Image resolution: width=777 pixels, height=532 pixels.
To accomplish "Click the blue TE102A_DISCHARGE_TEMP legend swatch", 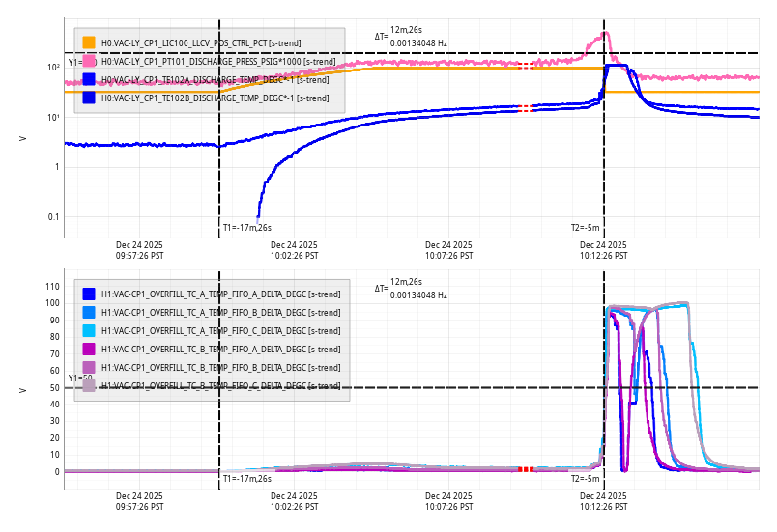I will 89,79.
